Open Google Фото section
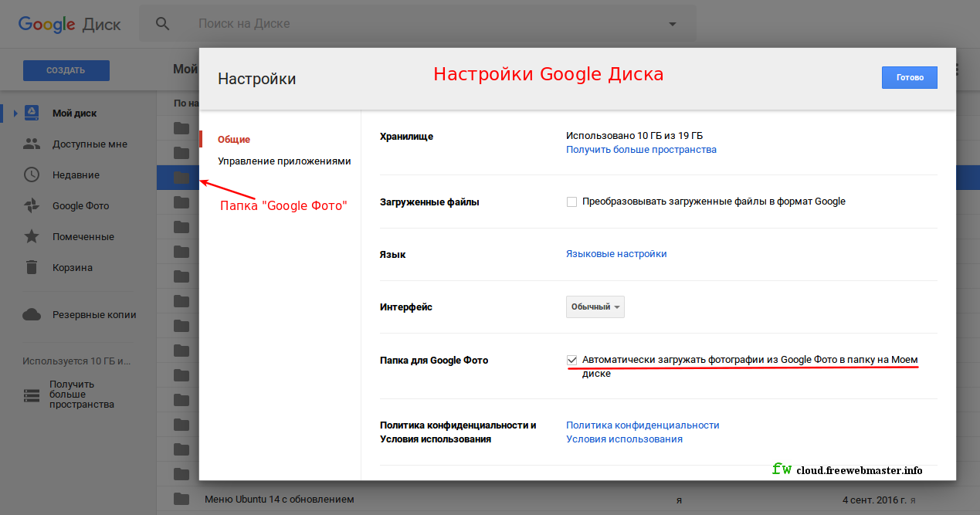Image resolution: width=980 pixels, height=515 pixels. 80,206
